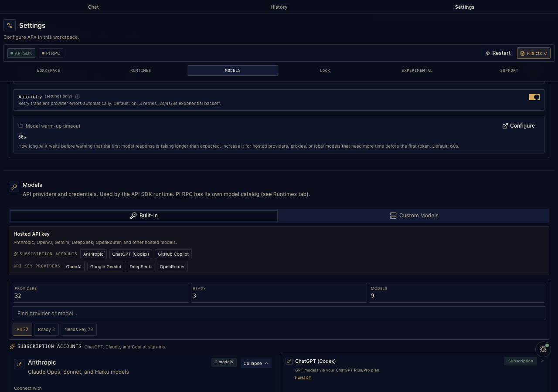
Task: Click the DeepSeek provider chip
Action: click(140, 267)
